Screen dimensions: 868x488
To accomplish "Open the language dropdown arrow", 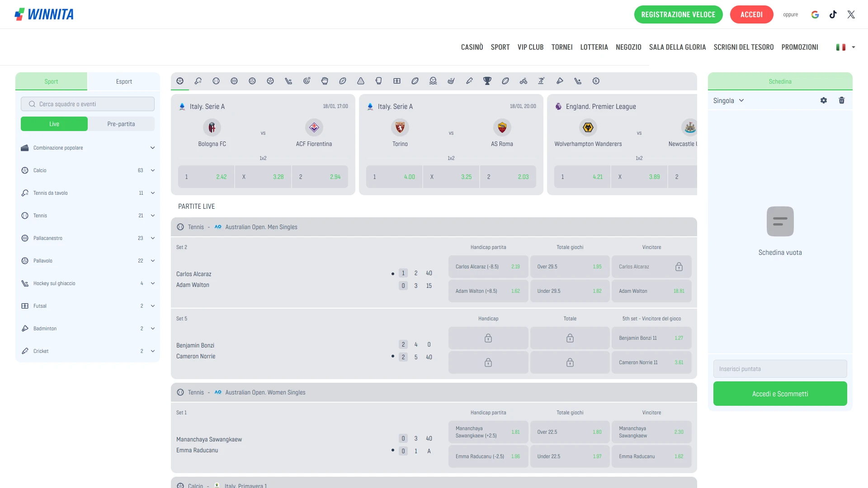I will tap(854, 47).
